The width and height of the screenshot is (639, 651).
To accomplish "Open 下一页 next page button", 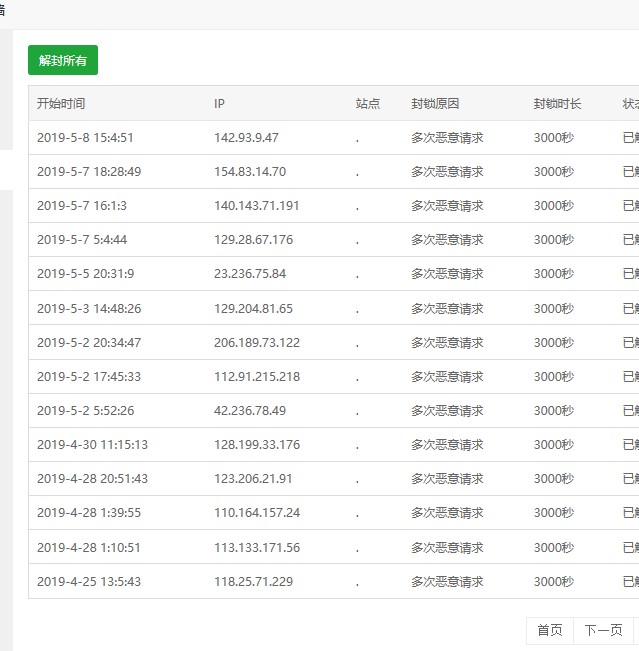I will click(603, 630).
